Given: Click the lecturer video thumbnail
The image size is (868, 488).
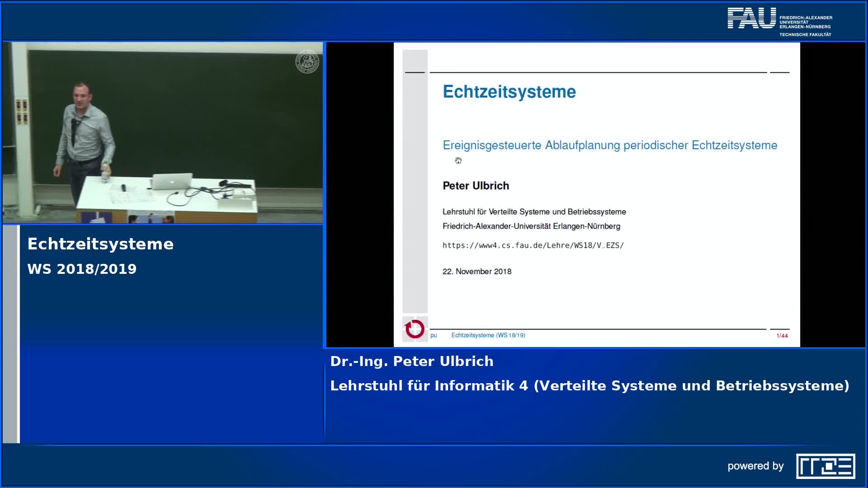Looking at the screenshot, I should [x=163, y=133].
